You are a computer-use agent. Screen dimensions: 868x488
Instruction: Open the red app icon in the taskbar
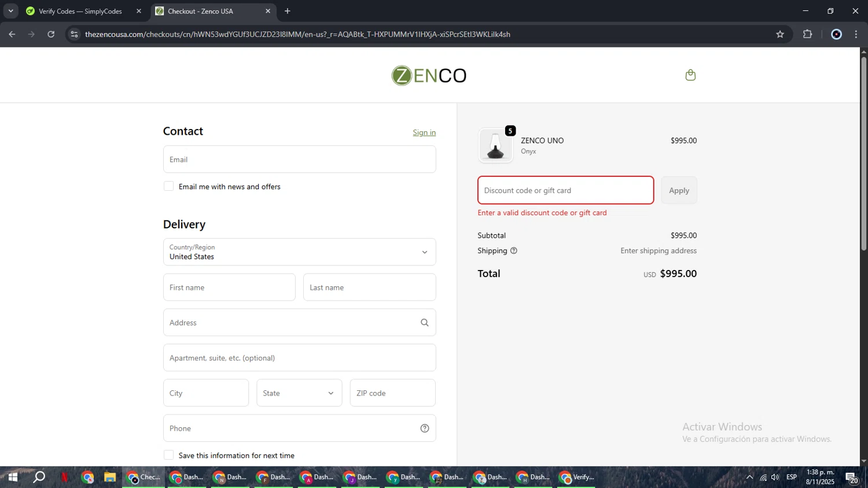pyautogui.click(x=64, y=477)
